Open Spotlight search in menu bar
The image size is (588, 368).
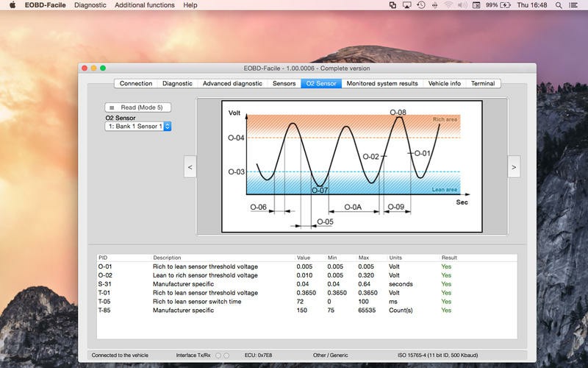point(559,5)
